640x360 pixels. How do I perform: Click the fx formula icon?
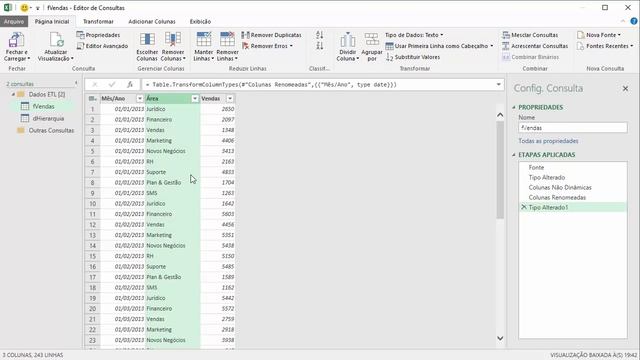(130, 84)
